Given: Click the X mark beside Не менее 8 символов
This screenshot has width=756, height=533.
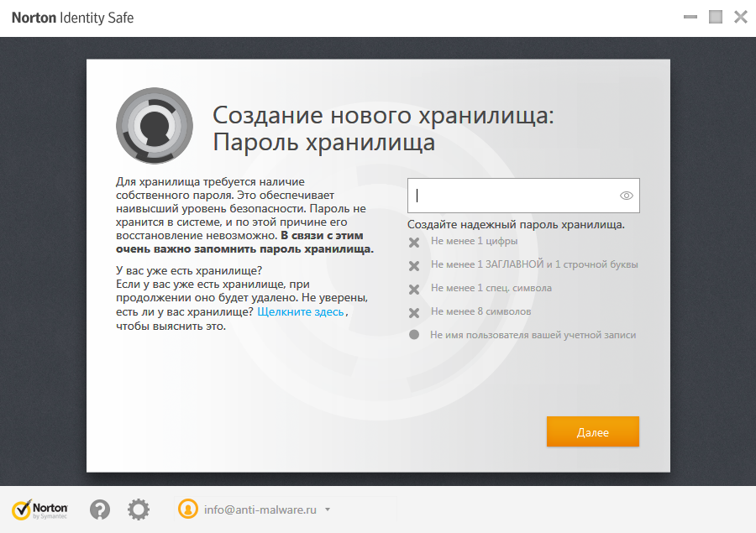Looking at the screenshot, I should coord(414,313).
